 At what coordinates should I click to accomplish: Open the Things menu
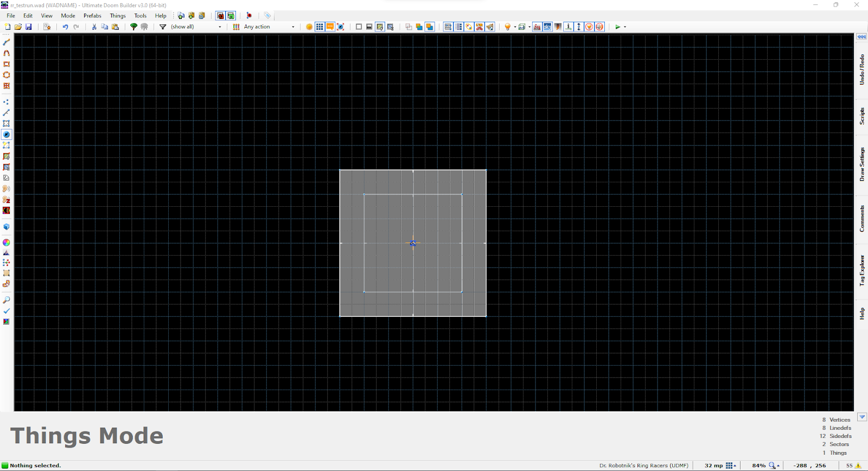(118, 16)
